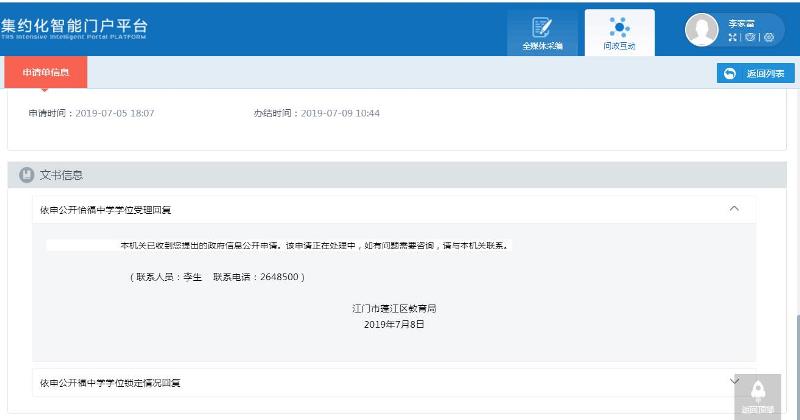800x420 pixels.
Task: Collapse the 学位受理回复 panel with the up chevron
Action: [x=734, y=208]
